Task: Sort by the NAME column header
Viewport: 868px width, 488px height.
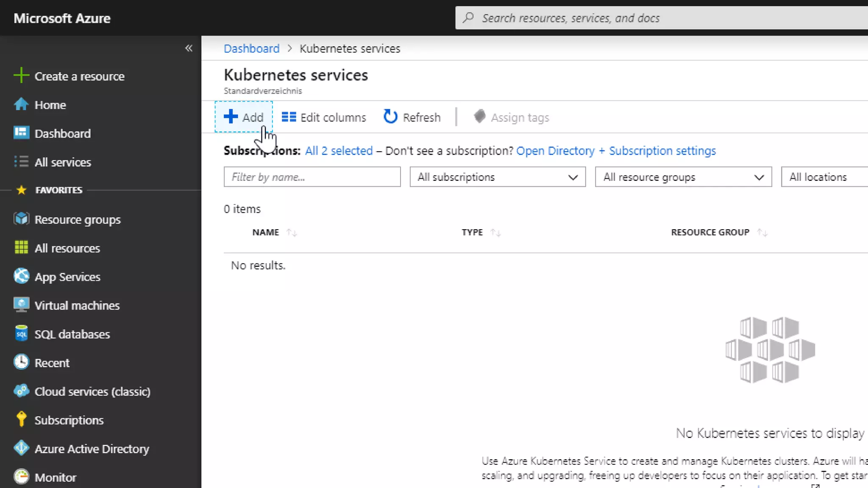Action: click(266, 232)
